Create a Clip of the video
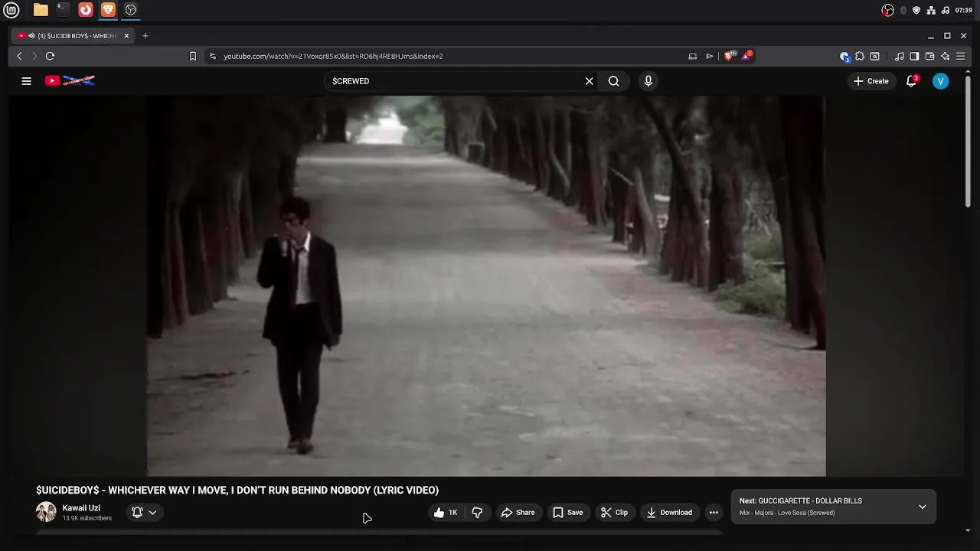 click(614, 513)
